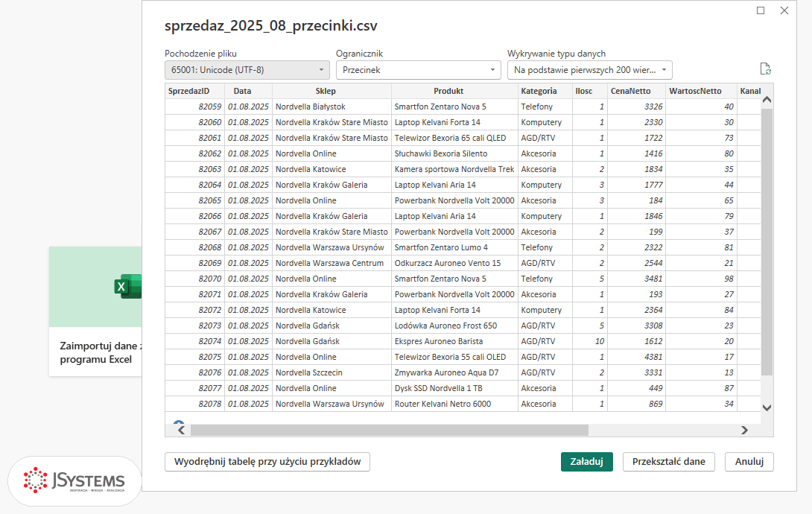
Task: Click the Nordvella Katowice cell in row 82063
Action: (x=332, y=169)
